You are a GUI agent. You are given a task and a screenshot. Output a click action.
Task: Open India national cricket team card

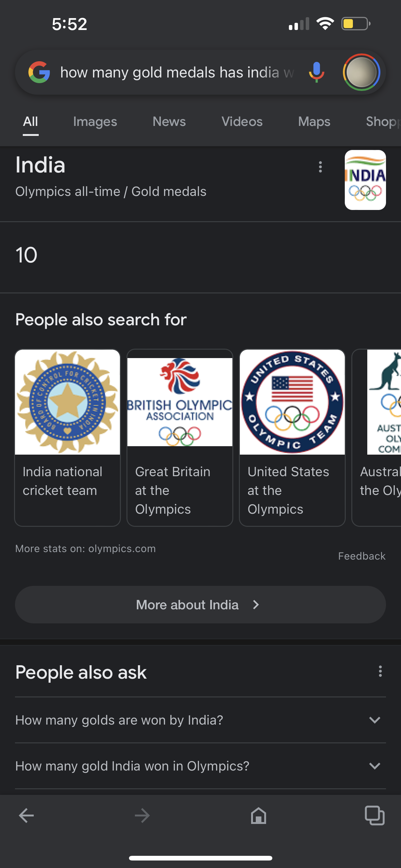point(67,438)
